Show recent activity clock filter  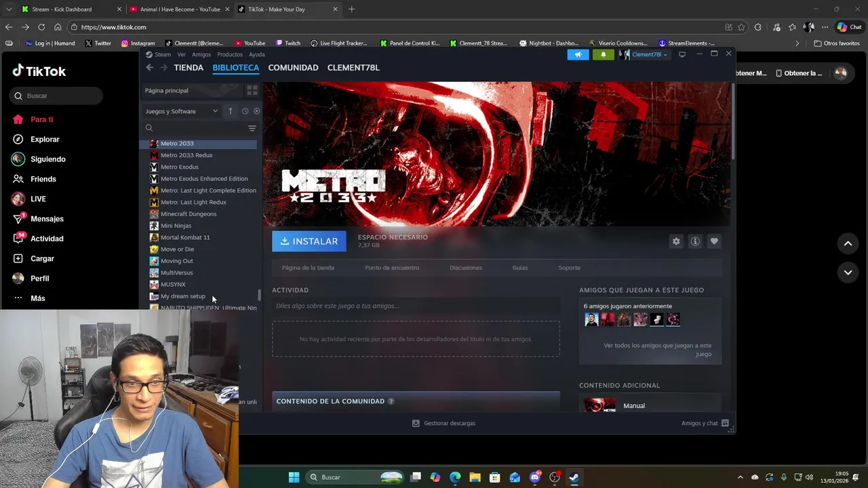tap(245, 111)
